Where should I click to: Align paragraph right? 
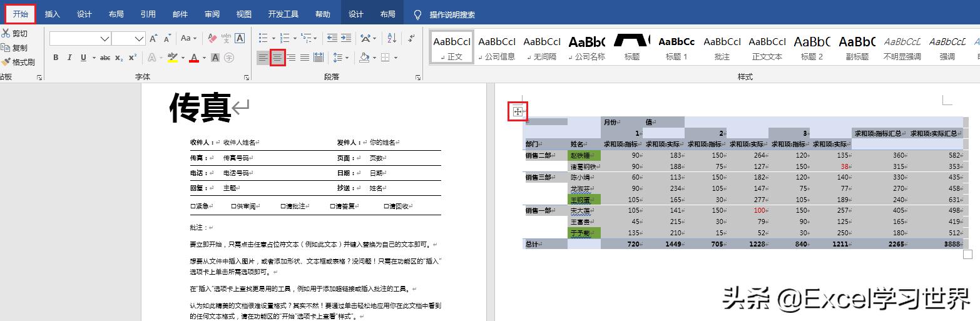click(291, 58)
